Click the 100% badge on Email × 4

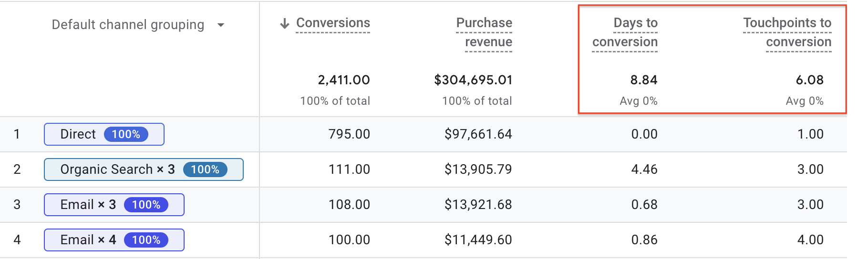pos(146,240)
